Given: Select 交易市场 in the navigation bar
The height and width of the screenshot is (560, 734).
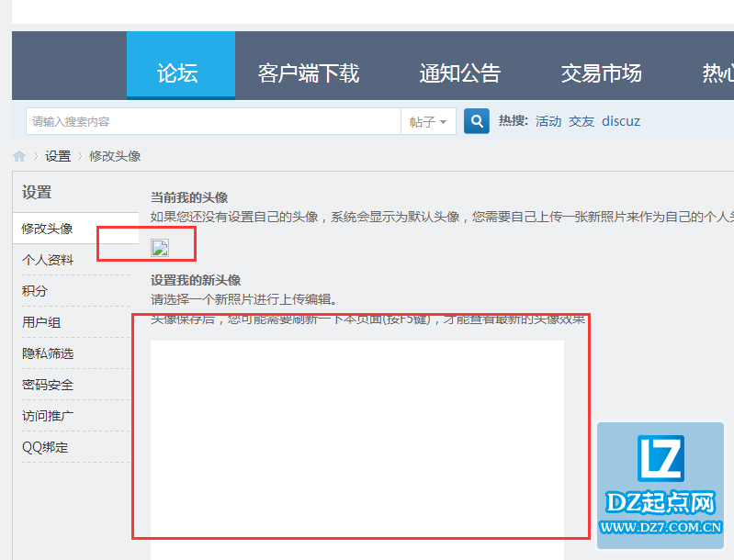Looking at the screenshot, I should coord(601,73).
